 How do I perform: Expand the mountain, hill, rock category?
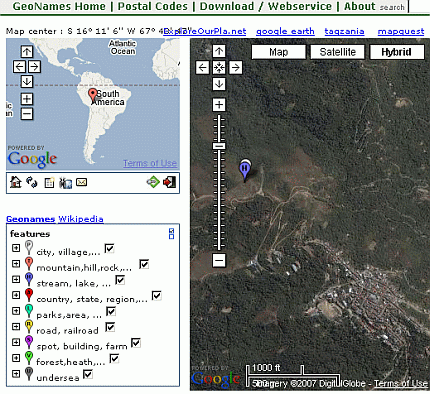pos(16,264)
